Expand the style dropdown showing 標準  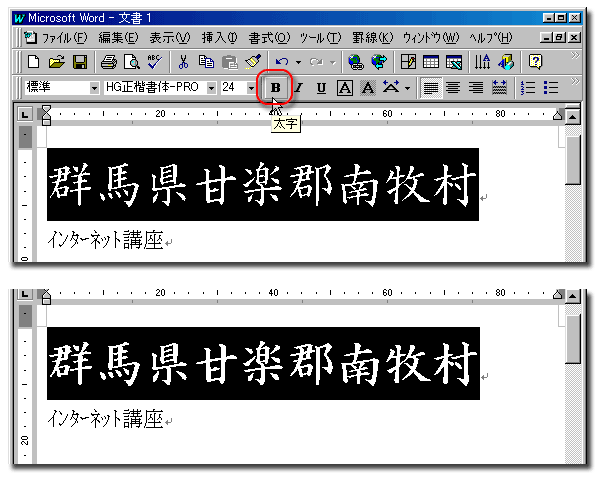click(x=94, y=88)
